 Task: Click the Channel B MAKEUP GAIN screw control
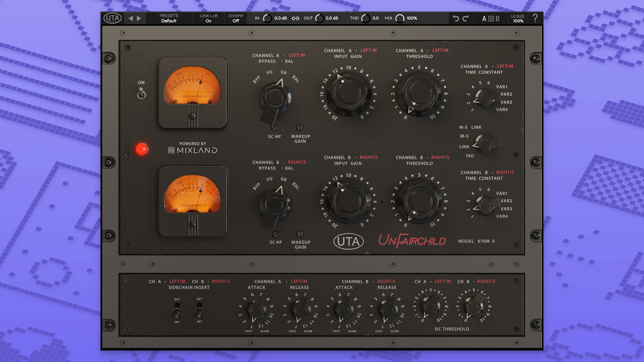point(300,234)
